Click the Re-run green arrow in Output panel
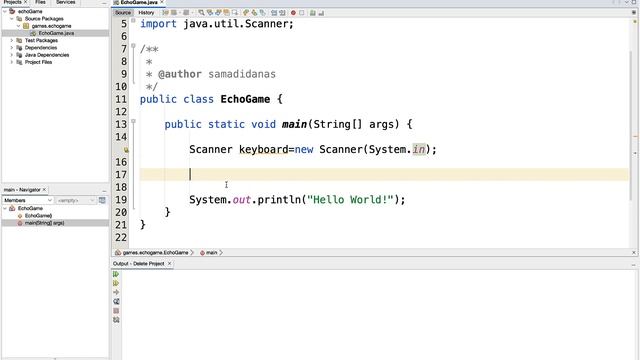This screenshot has width=640, height=360. point(116,274)
